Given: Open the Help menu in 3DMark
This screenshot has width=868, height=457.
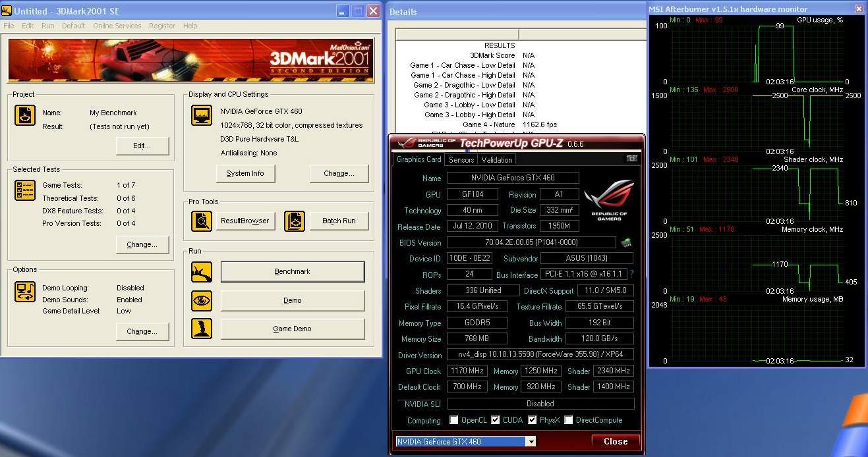Looking at the screenshot, I should pos(190,26).
